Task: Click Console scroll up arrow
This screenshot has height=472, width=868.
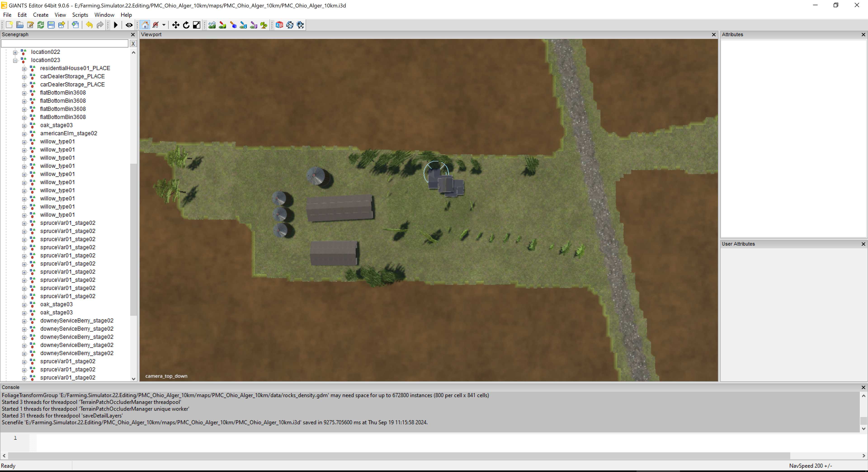Action: [864, 396]
